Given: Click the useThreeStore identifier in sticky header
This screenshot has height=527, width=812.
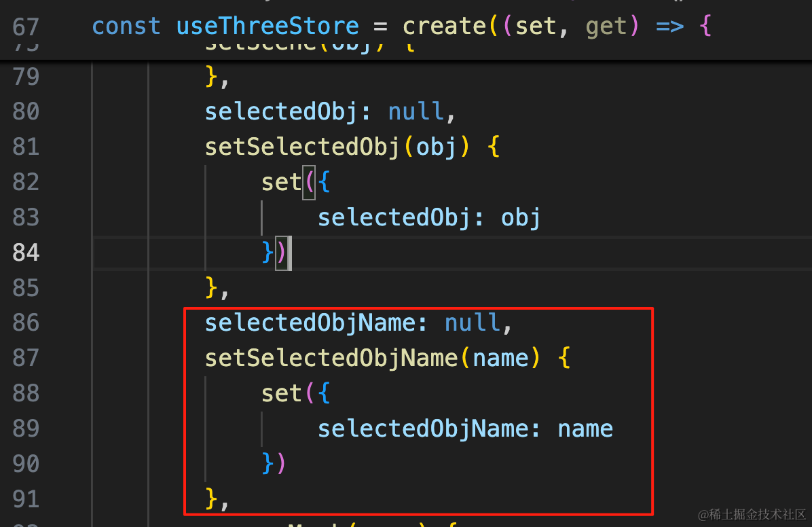Looking at the screenshot, I should 267,26.
